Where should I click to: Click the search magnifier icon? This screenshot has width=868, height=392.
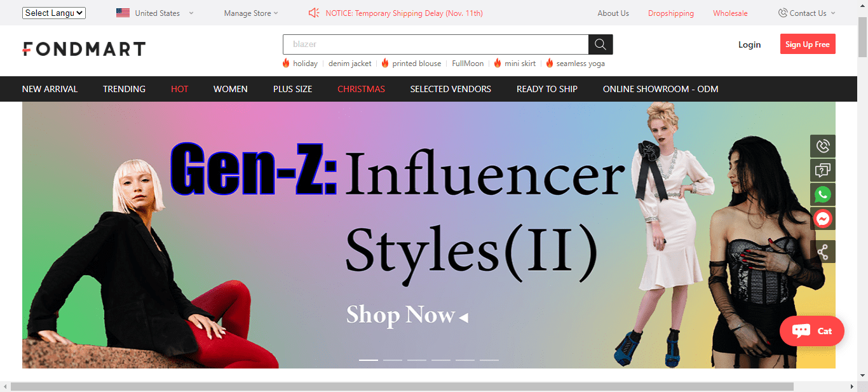600,44
